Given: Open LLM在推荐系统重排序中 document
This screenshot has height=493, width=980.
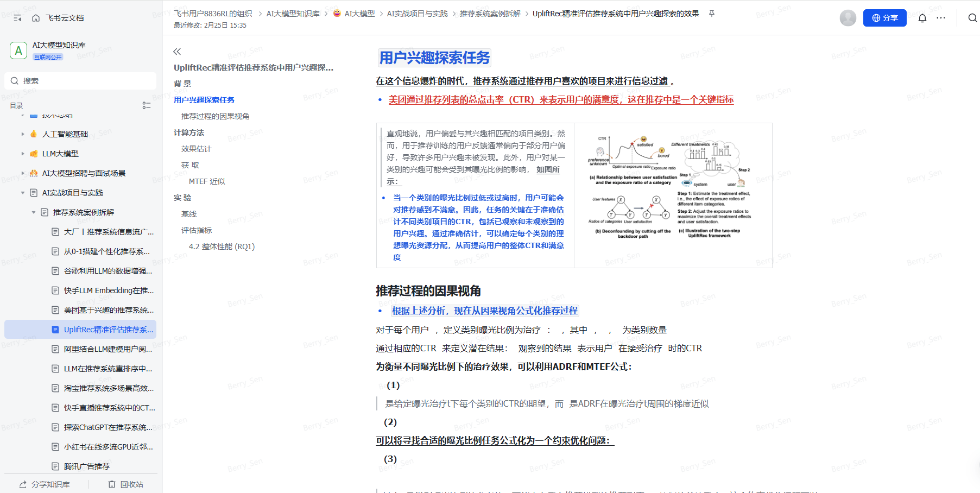Looking at the screenshot, I should [x=108, y=369].
